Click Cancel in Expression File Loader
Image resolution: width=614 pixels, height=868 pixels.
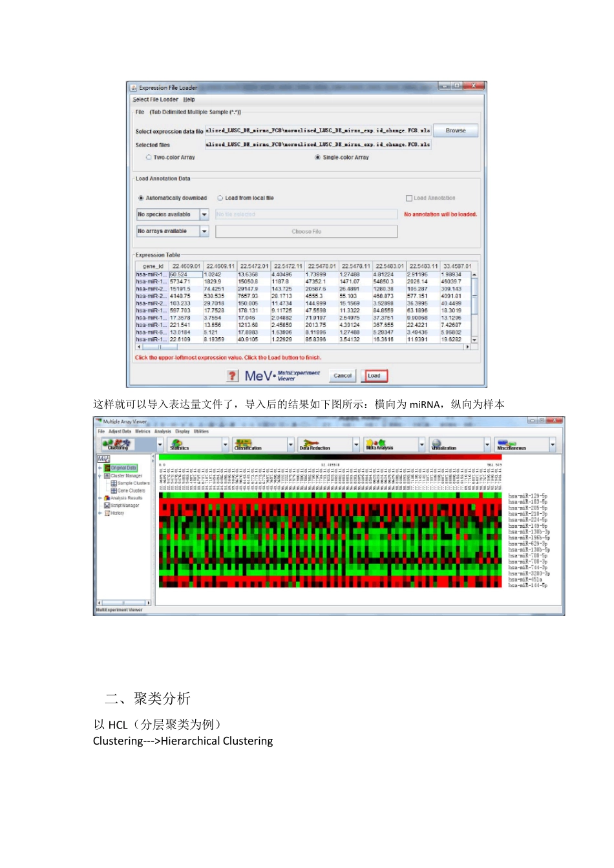pos(343,376)
